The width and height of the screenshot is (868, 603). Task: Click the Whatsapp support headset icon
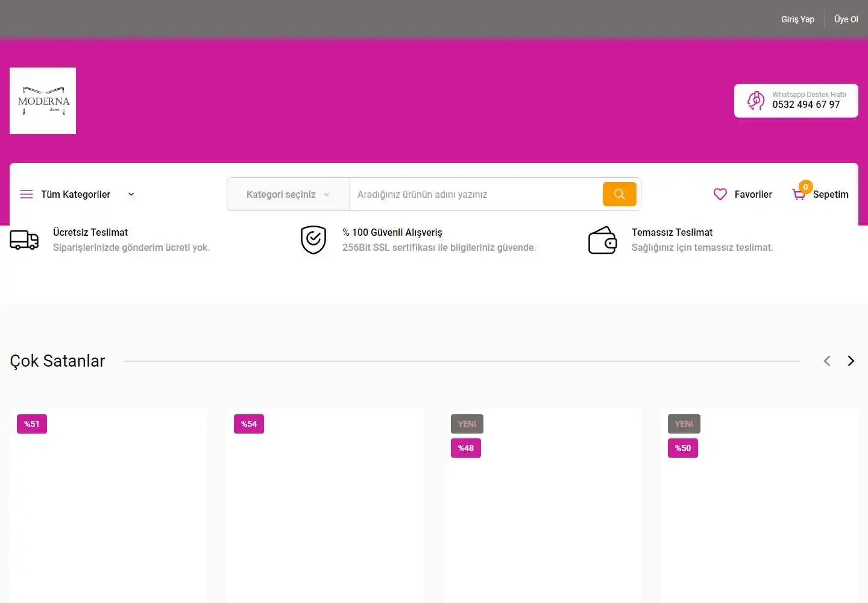(756, 101)
